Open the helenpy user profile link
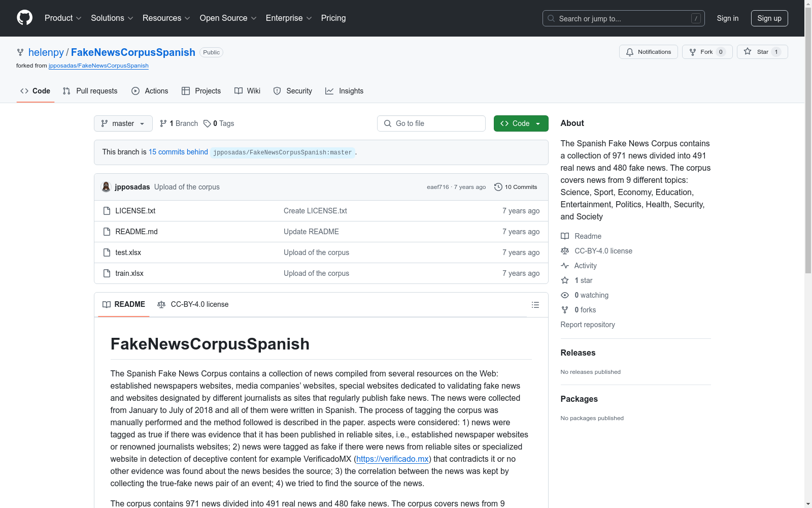Image resolution: width=812 pixels, height=508 pixels. pyautogui.click(x=46, y=52)
